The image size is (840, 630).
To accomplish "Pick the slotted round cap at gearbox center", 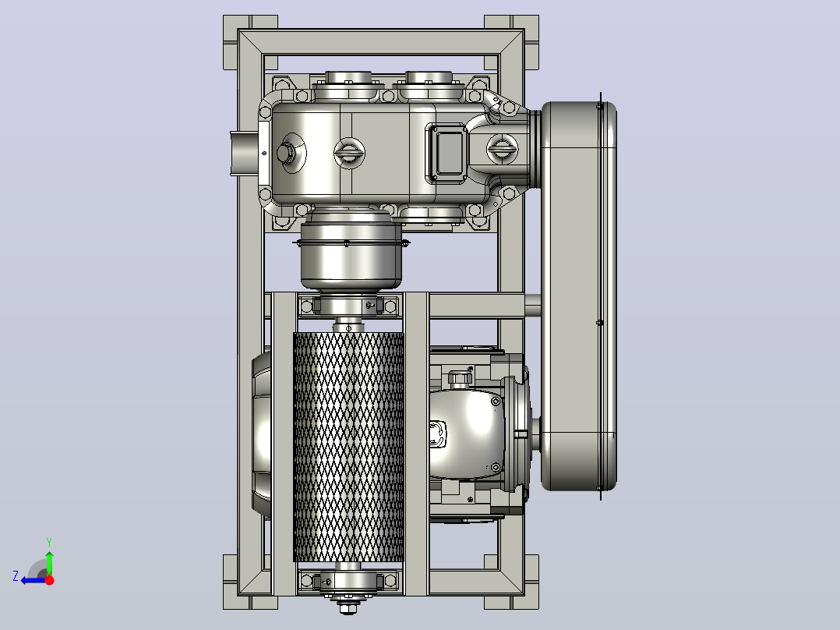I will point(349,152).
